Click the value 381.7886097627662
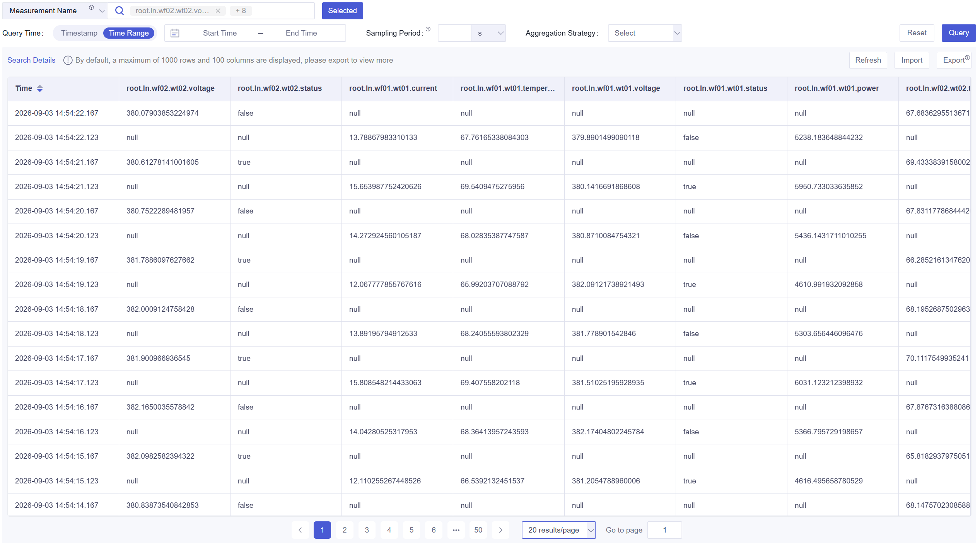 tap(160, 260)
